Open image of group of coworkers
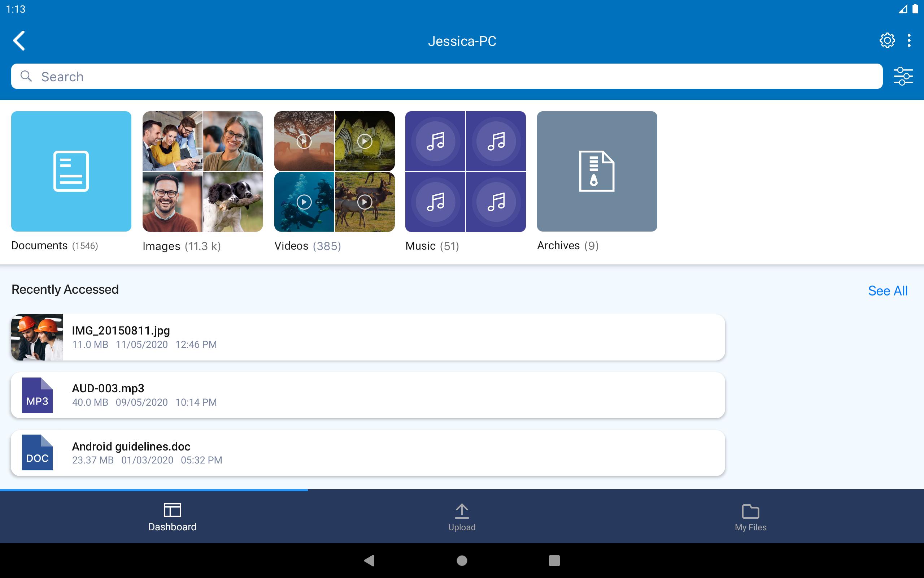The width and height of the screenshot is (924, 578). point(172,141)
